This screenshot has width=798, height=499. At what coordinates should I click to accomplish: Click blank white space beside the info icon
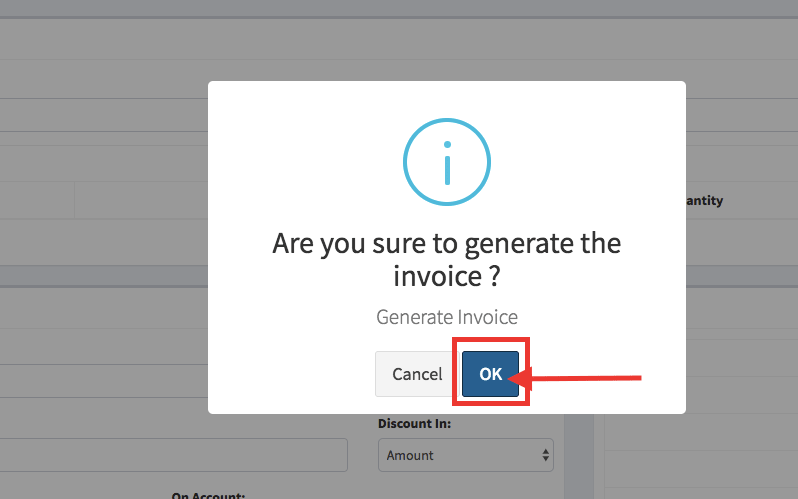click(x=305, y=162)
